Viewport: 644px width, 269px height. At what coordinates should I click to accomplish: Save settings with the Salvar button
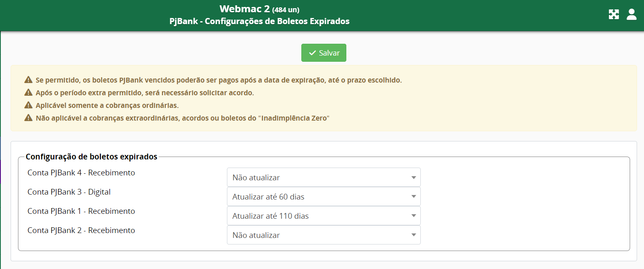pos(323,53)
